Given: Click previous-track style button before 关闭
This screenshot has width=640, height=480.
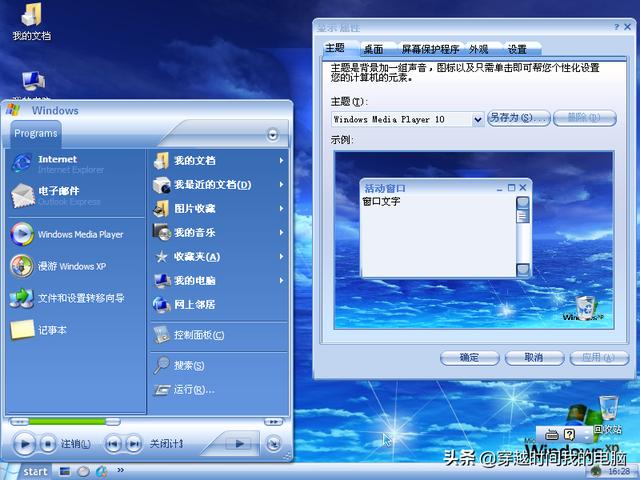Looking at the screenshot, I should pyautogui.click(x=113, y=444).
